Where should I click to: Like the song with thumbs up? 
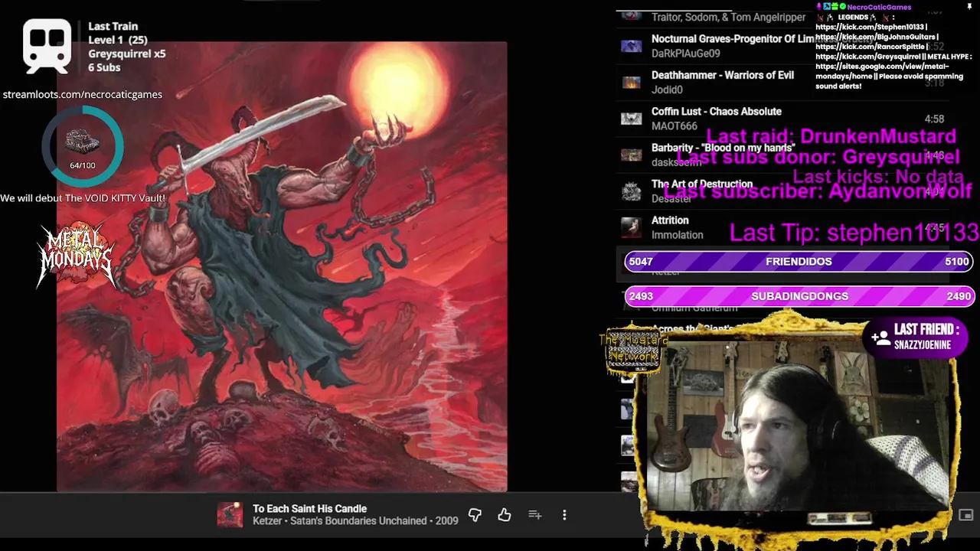click(x=504, y=515)
